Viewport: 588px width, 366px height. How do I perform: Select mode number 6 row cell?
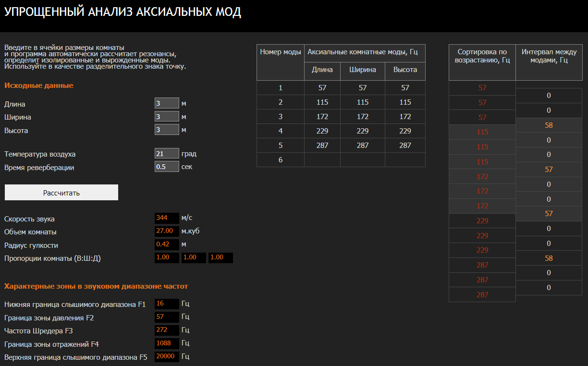[281, 160]
